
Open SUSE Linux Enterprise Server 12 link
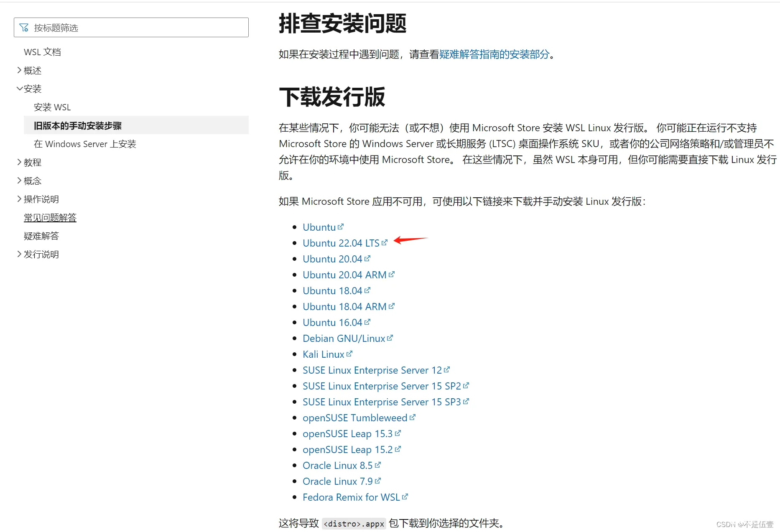click(372, 370)
